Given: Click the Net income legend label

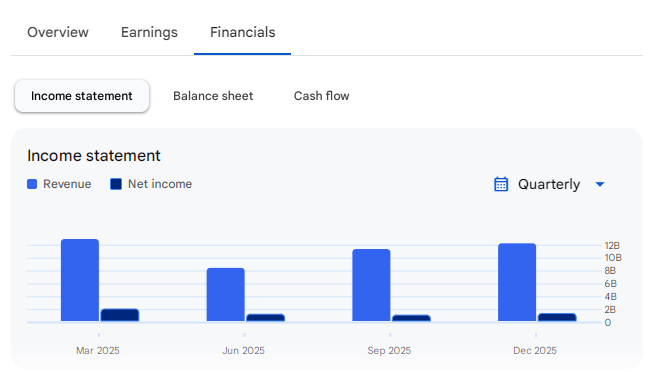Looking at the screenshot, I should click(160, 184).
